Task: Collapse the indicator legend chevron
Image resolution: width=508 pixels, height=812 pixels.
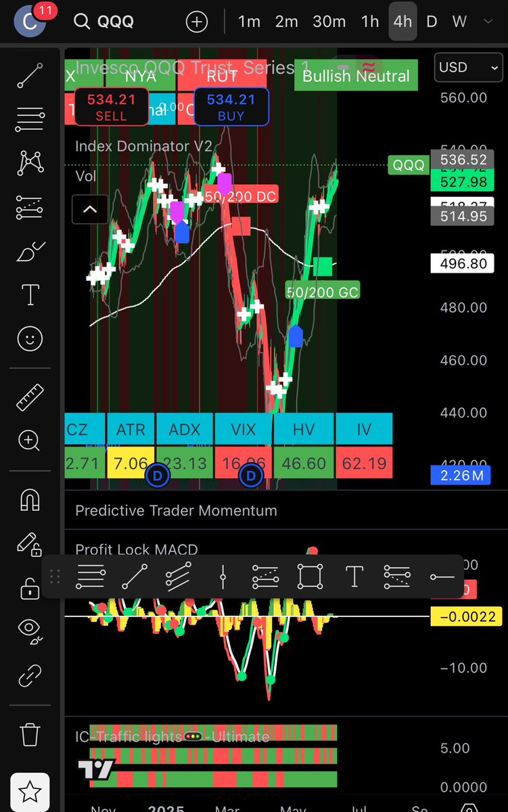Action: (90, 209)
